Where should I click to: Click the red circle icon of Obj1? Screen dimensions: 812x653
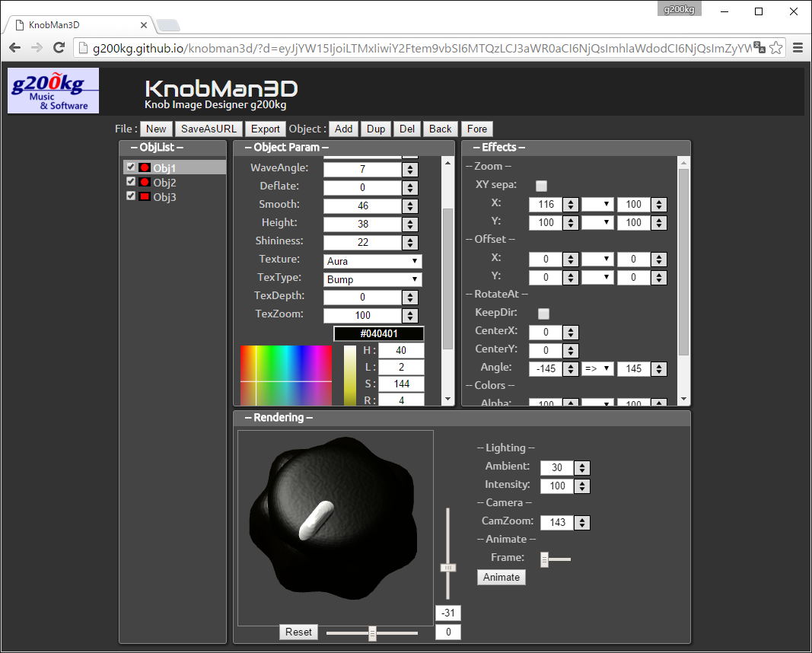tap(145, 168)
